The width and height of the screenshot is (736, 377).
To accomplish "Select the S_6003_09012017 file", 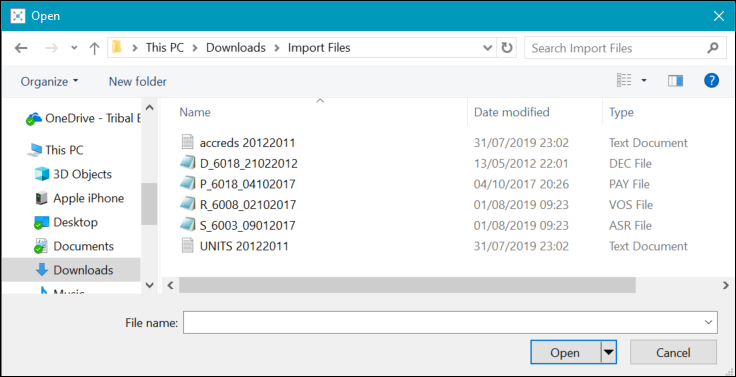I will (x=248, y=225).
